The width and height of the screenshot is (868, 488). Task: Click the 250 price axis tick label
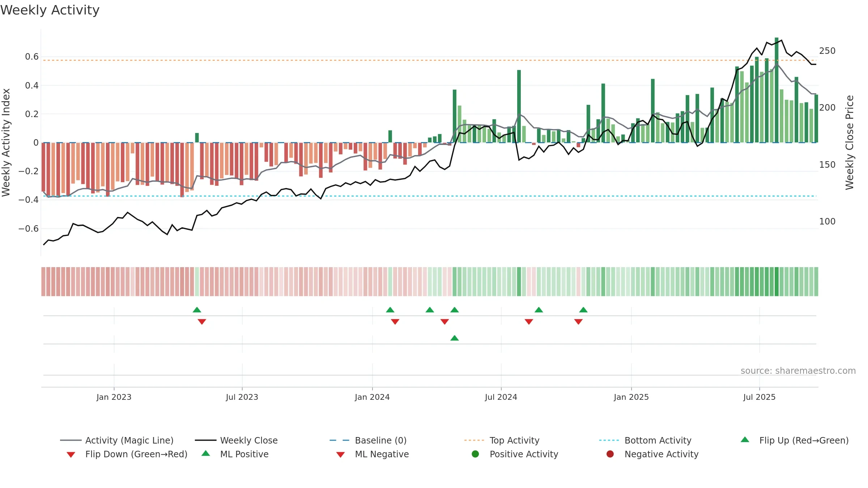point(827,51)
